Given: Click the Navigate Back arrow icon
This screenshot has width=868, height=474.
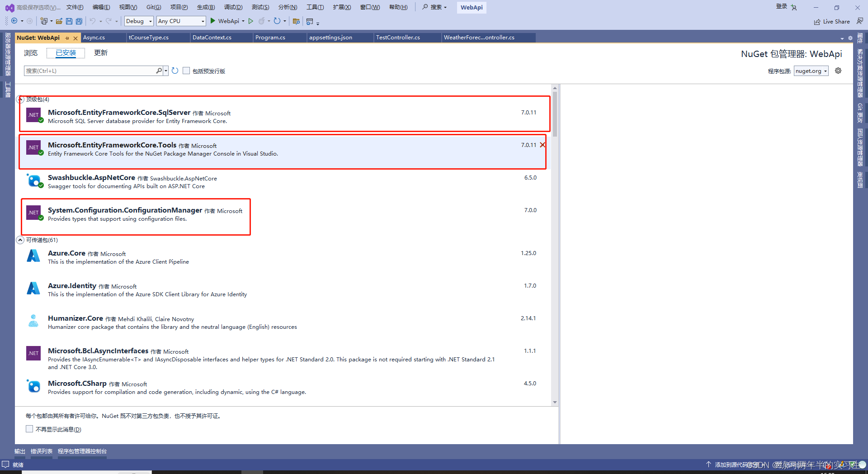Looking at the screenshot, I should click(x=14, y=21).
